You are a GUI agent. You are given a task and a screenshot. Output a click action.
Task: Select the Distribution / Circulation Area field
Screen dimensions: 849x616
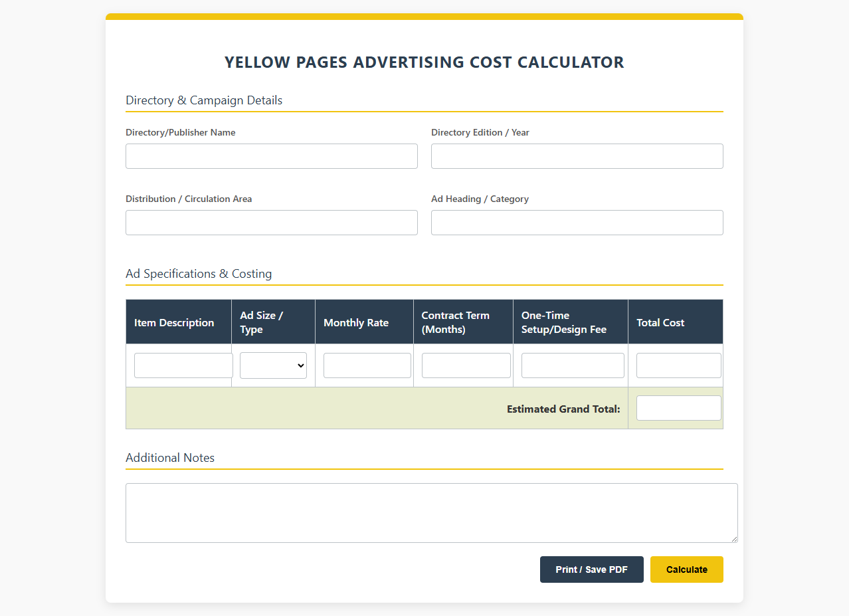(272, 223)
